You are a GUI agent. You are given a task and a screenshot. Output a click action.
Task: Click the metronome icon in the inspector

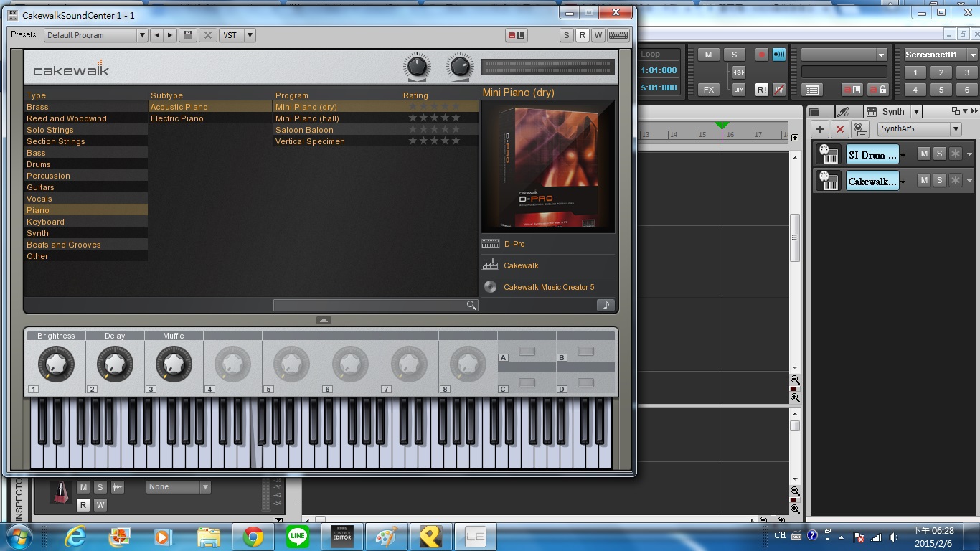(x=60, y=491)
